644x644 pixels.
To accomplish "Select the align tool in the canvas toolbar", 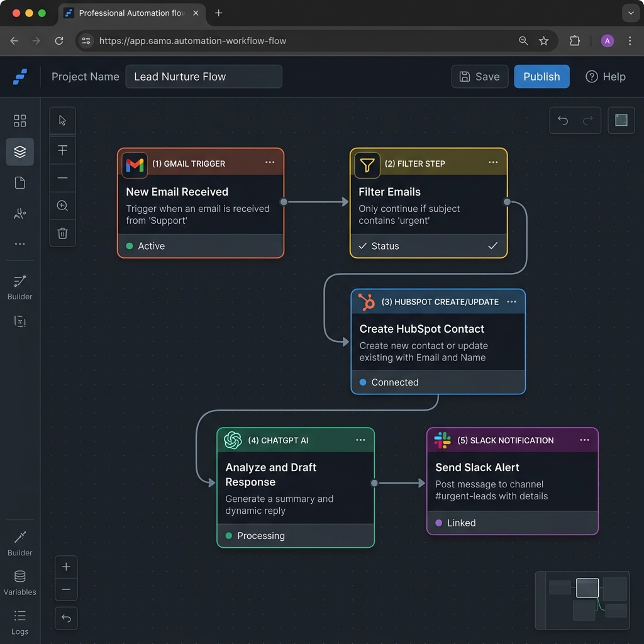I will (62, 150).
